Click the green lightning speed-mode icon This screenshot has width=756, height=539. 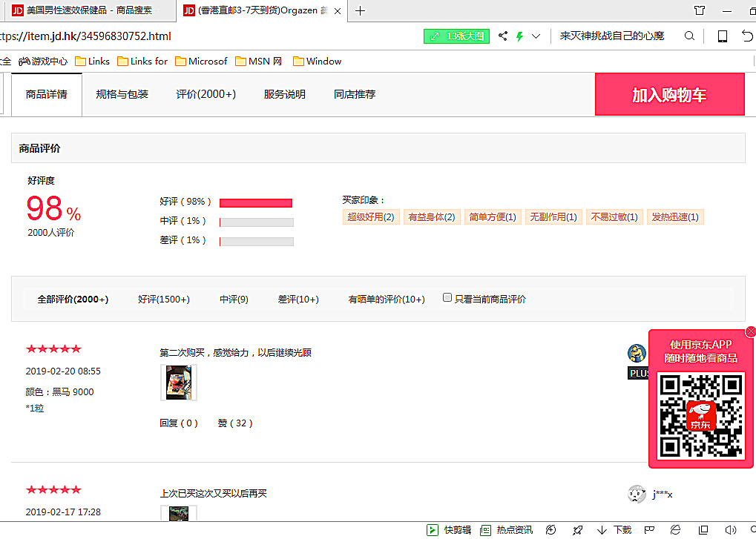click(519, 36)
